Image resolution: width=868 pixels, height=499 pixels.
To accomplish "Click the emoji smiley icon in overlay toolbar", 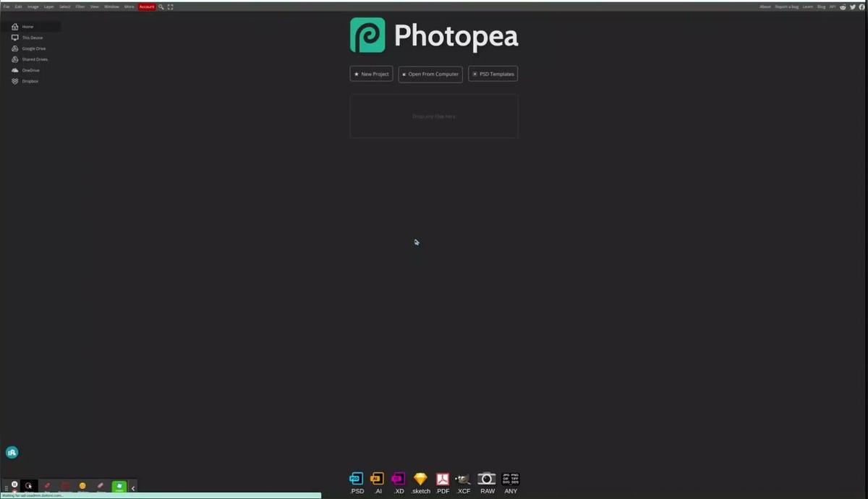I will point(82,487).
